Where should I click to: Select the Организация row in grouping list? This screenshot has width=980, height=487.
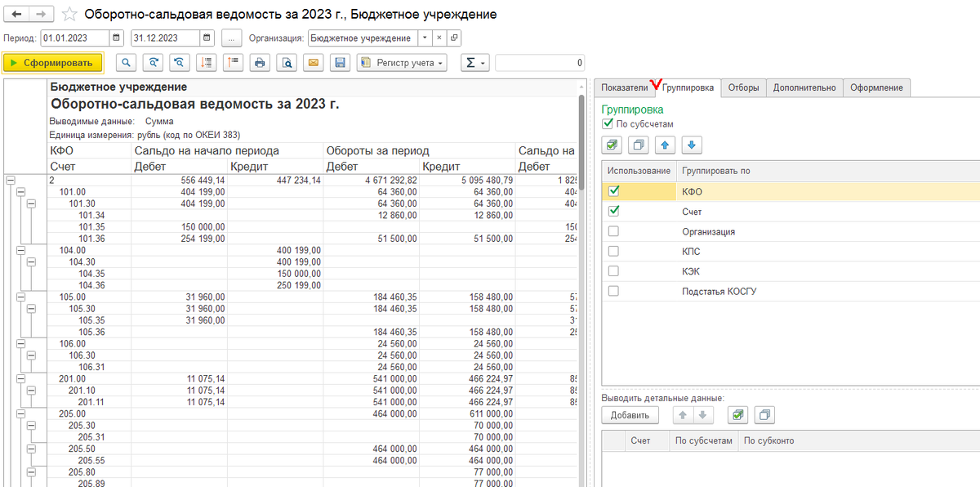[791, 231]
